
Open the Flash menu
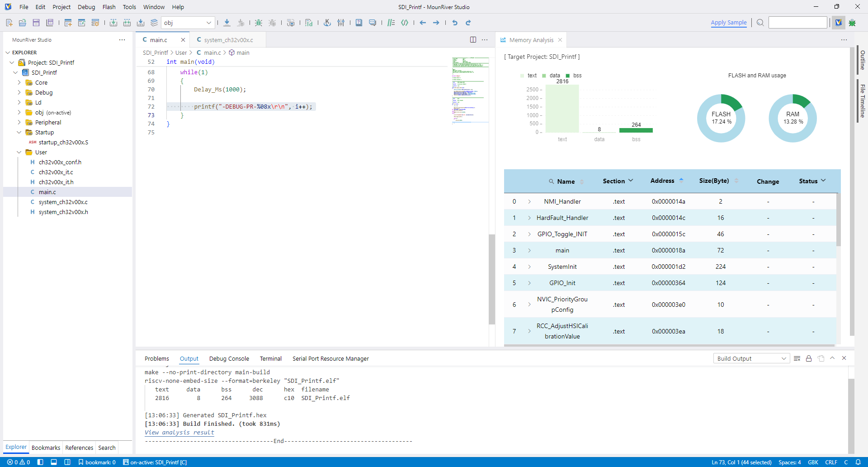coord(109,7)
